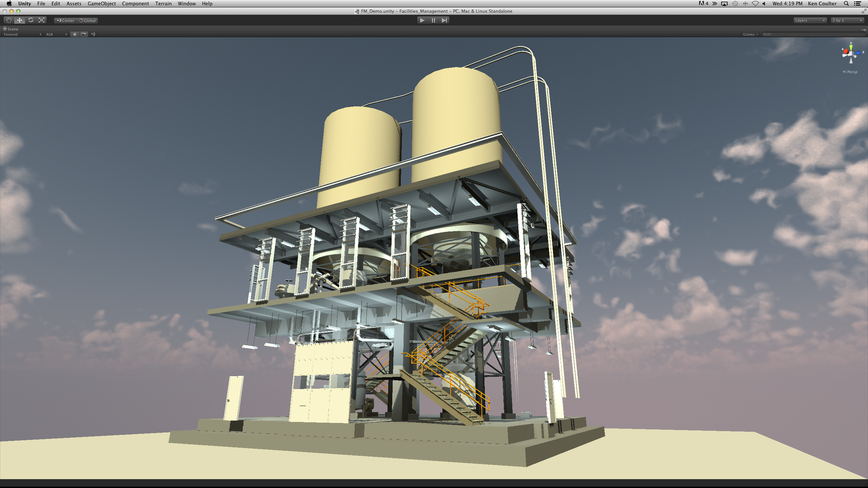868x488 pixels.
Task: Click the Step frame button
Action: coord(444,20)
